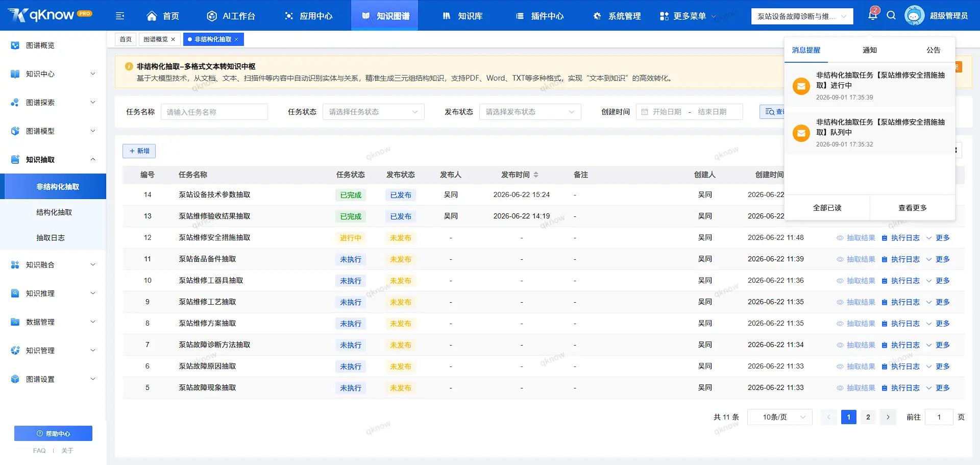
Task: Open the notification bell icon
Action: click(x=872, y=15)
